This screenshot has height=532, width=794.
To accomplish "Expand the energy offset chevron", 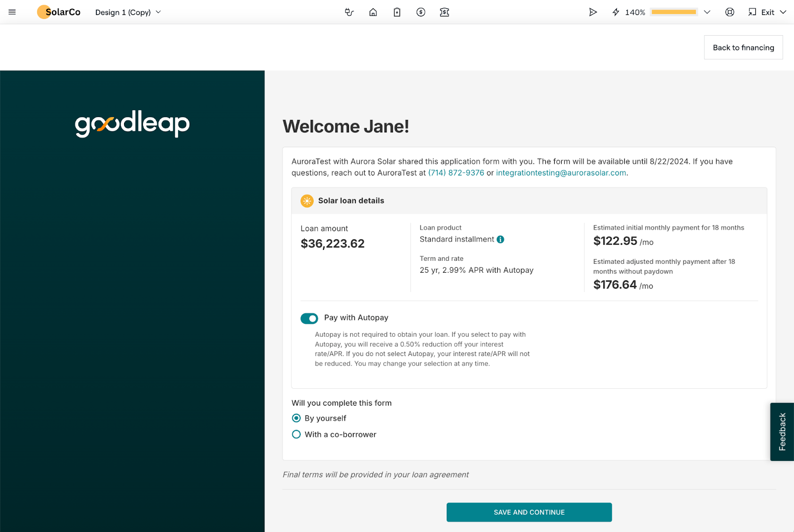I will 707,12.
